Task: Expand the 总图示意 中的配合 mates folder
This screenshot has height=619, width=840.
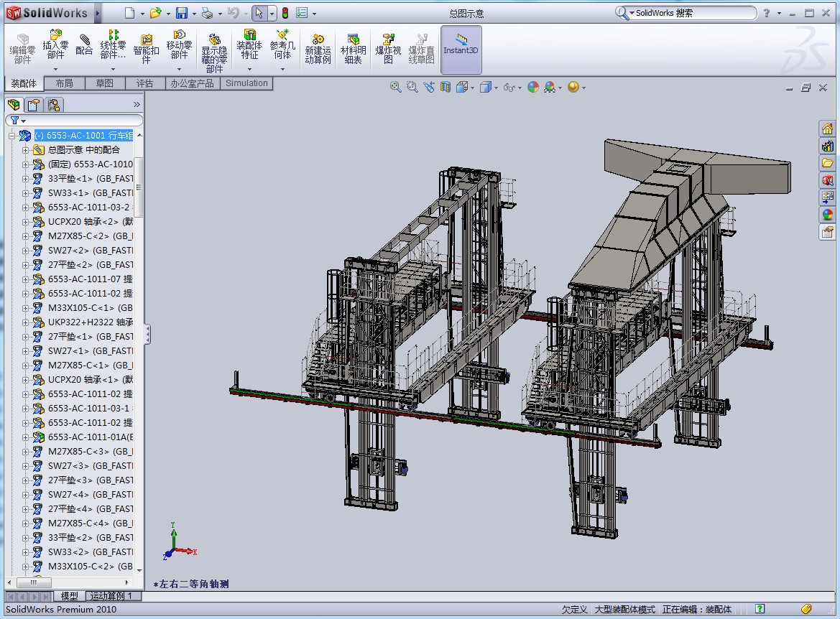Action: pos(26,150)
